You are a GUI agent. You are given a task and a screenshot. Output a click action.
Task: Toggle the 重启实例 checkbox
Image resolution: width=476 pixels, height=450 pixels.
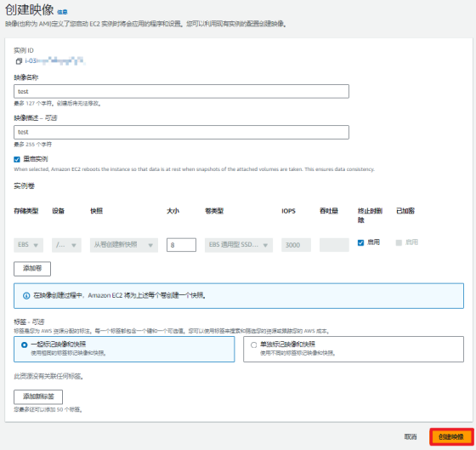tap(17, 159)
